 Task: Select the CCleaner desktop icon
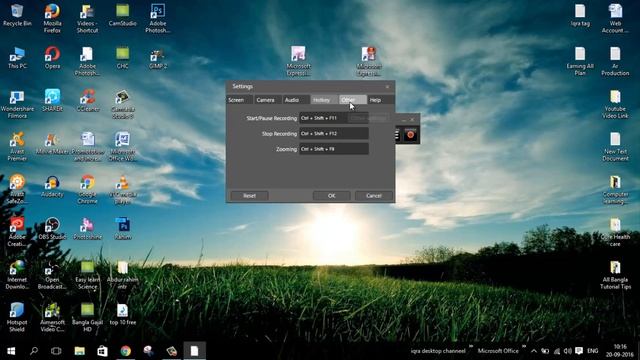87,101
